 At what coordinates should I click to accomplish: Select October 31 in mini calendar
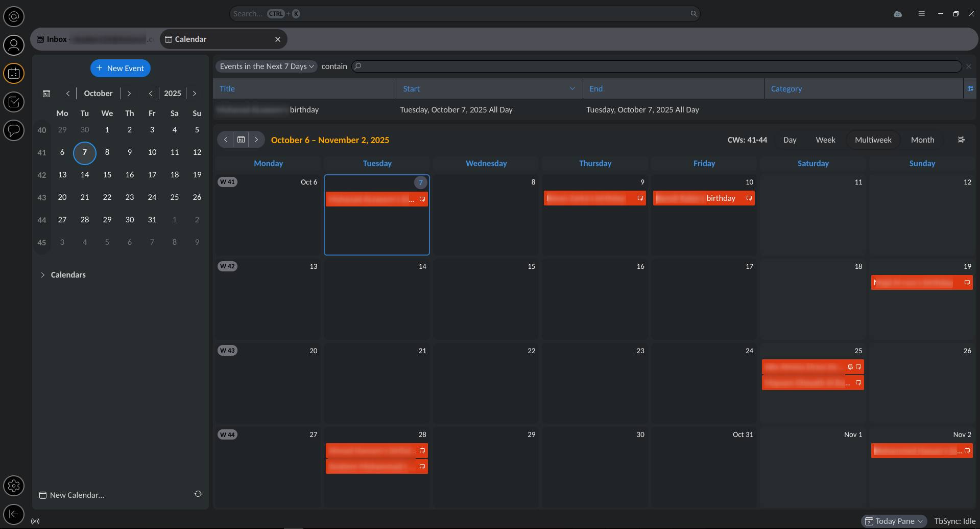point(152,220)
